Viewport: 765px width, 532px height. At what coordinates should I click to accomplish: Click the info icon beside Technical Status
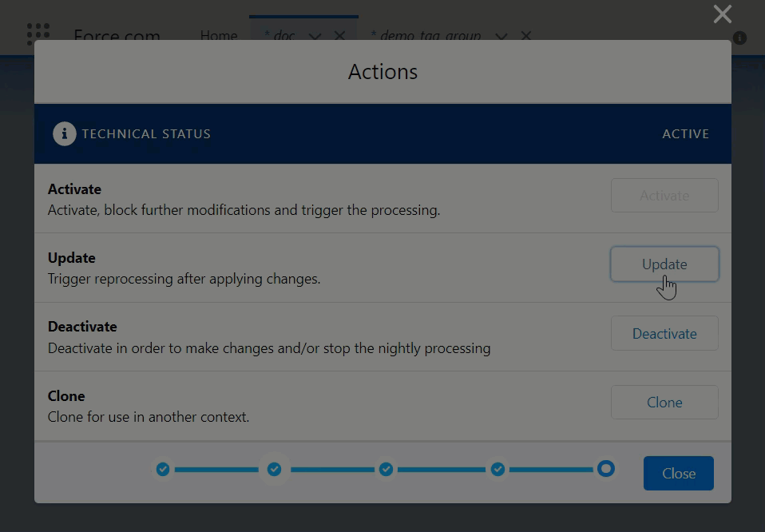pos(65,133)
